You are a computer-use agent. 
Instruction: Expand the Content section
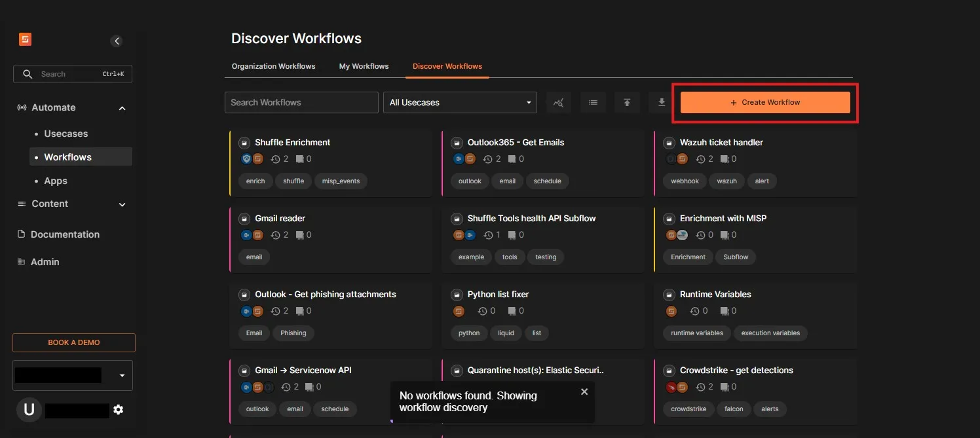click(x=122, y=204)
